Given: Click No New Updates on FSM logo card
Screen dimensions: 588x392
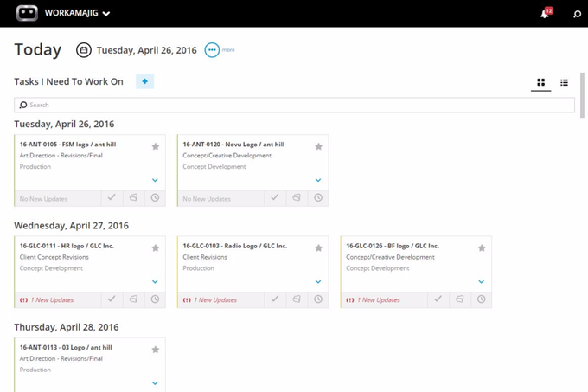Looking at the screenshot, I should (43, 199).
